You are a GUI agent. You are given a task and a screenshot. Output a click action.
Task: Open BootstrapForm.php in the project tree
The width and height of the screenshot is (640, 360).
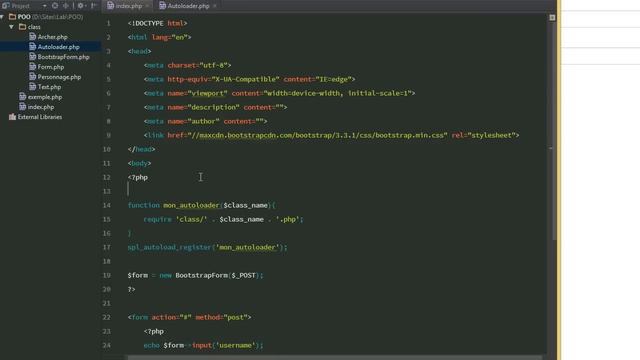[x=63, y=57]
